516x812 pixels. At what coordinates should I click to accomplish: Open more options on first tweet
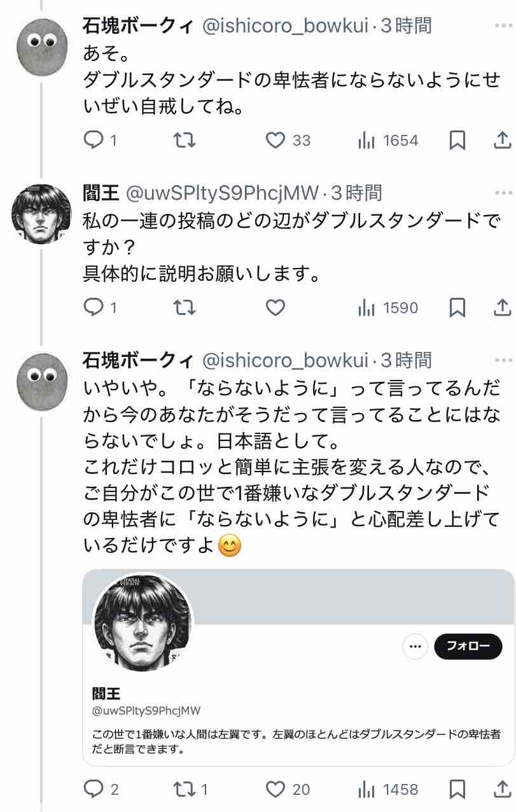(503, 25)
